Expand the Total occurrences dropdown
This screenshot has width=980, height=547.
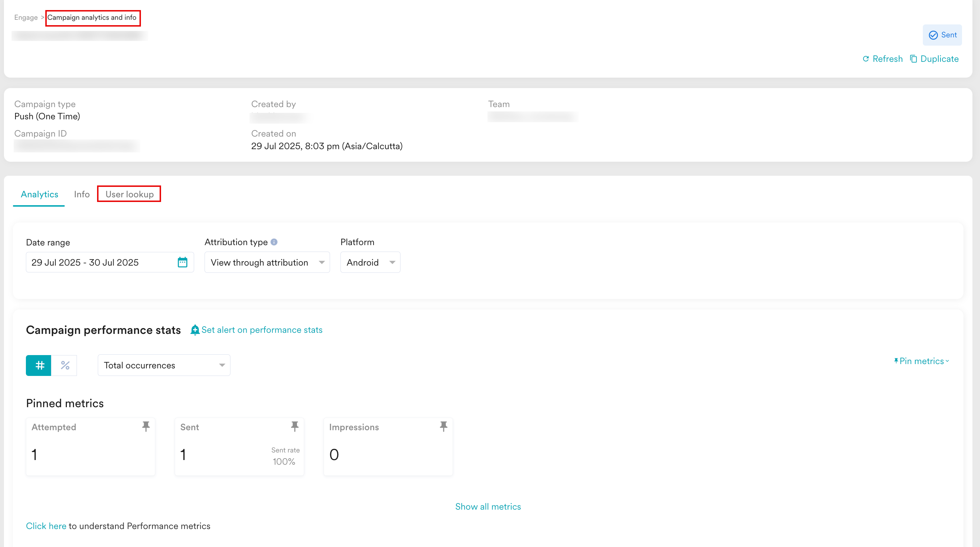[164, 365]
